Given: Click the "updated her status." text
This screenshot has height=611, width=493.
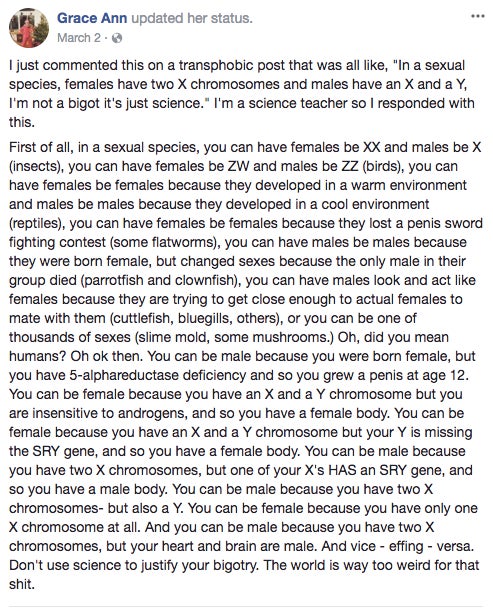Looking at the screenshot, I should 192,18.
